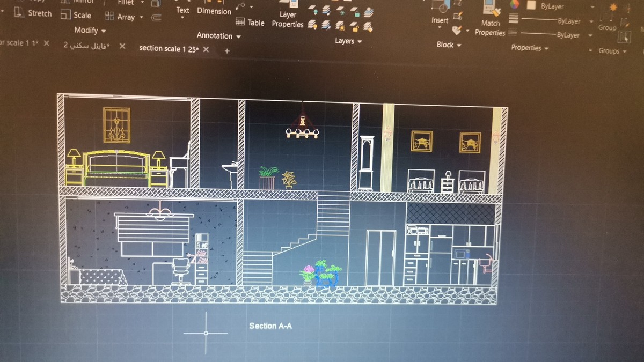Select the Leader tool icon
This screenshot has width=644, height=362.
pyautogui.click(x=240, y=7)
